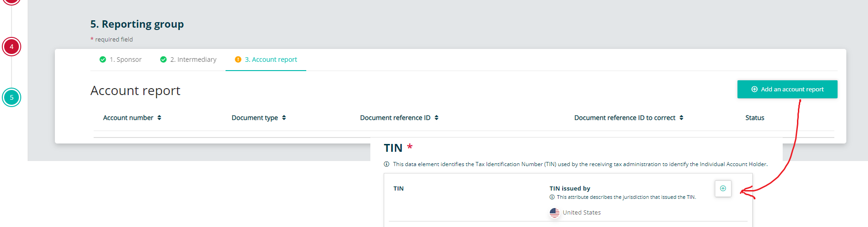The image size is (868, 227).
Task: Open the 2. Intermediary tab
Action: coord(193,60)
